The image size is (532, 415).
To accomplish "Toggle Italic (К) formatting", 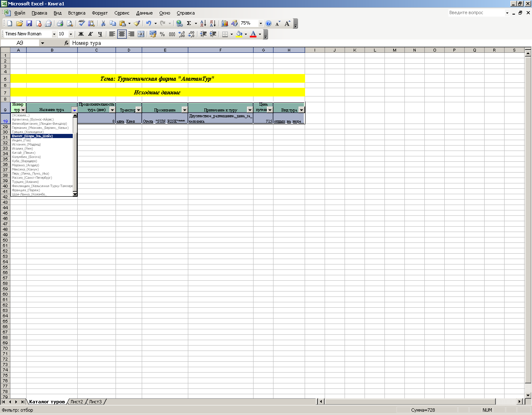I will pyautogui.click(x=91, y=34).
